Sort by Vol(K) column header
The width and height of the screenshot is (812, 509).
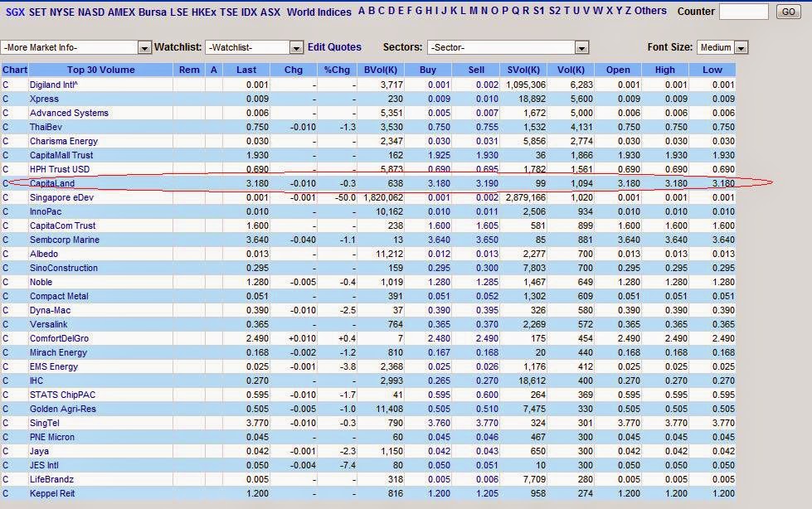pos(571,70)
